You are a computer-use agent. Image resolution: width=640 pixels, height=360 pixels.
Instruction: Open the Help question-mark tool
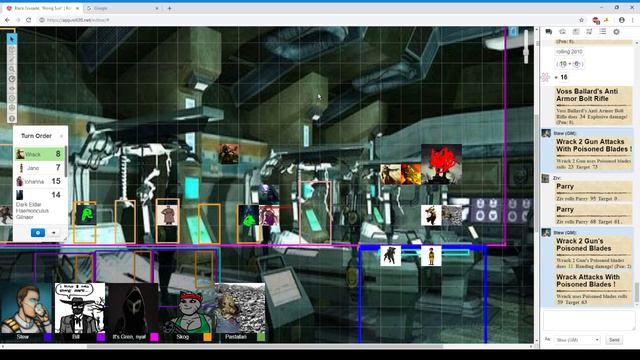click(x=12, y=118)
